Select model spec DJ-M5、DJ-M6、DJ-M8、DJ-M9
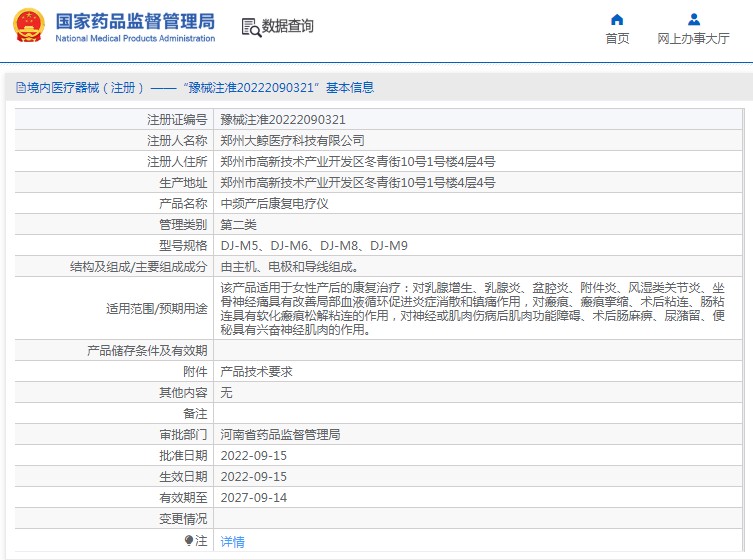This screenshot has width=753, height=560. point(314,246)
